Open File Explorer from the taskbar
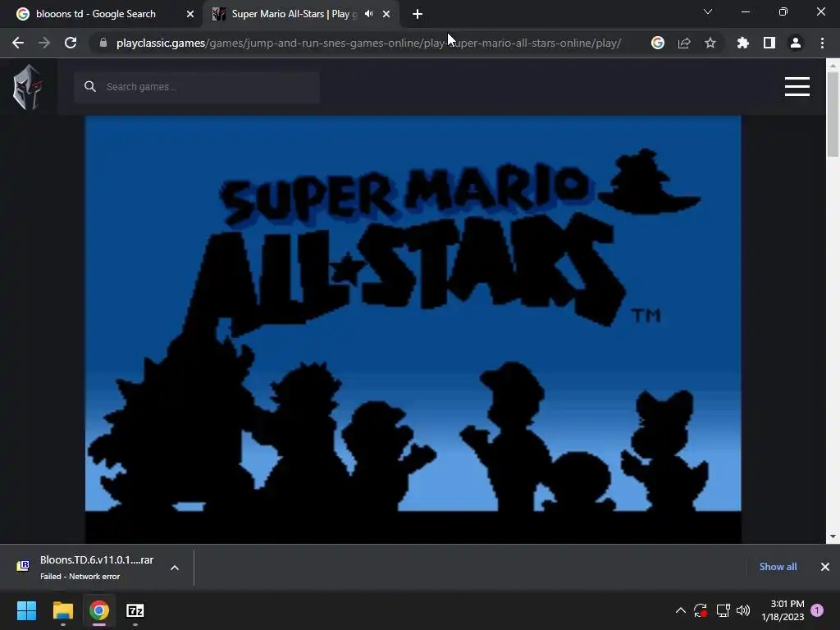840x630 pixels. click(63, 610)
